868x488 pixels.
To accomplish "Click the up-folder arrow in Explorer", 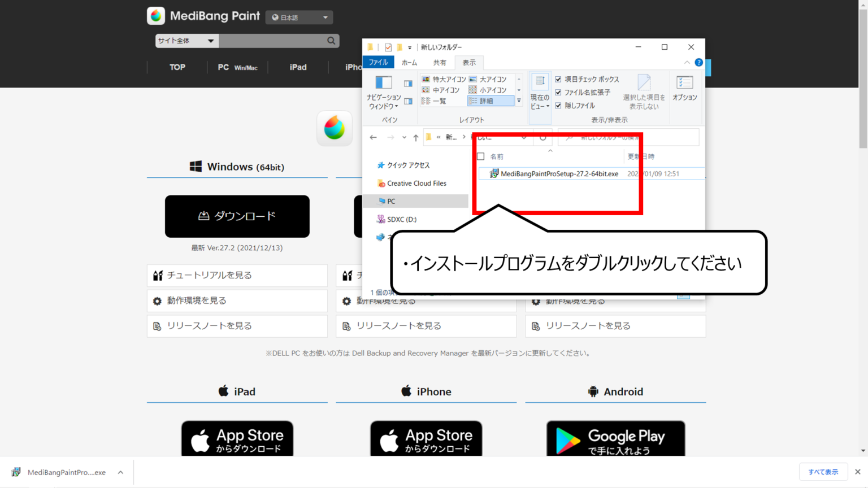I will point(416,137).
